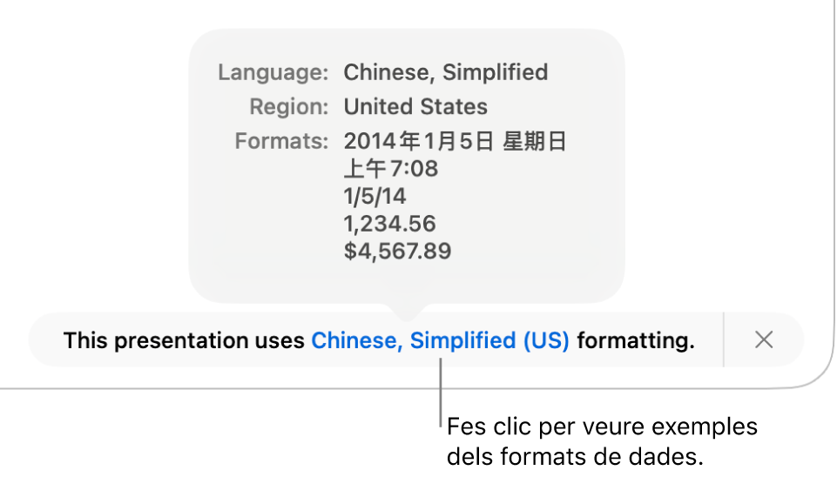Click the caption line "dels formats de dades."
Viewport: 837px width, 504px height.
[574, 457]
